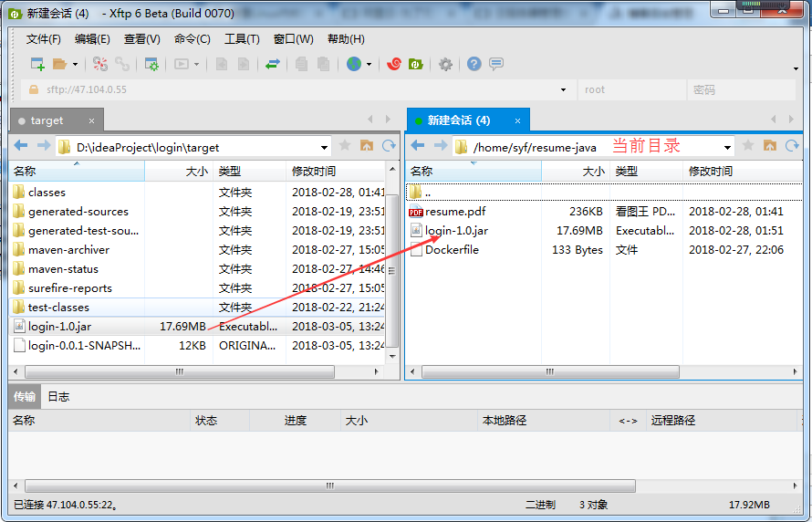Screen dimensions: 812x522
Task: Go to remote parent folder icon
Action: [x=770, y=146]
